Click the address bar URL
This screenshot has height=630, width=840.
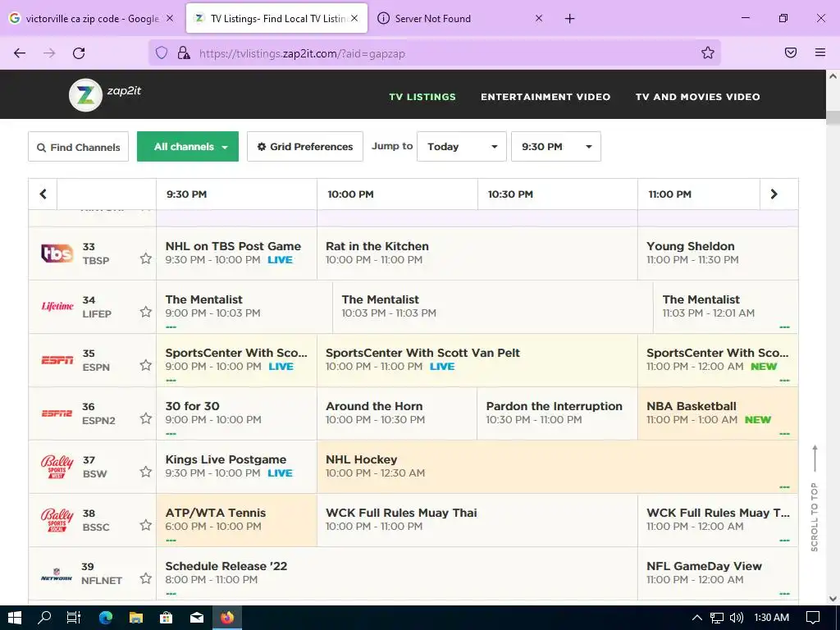pyautogui.click(x=302, y=53)
